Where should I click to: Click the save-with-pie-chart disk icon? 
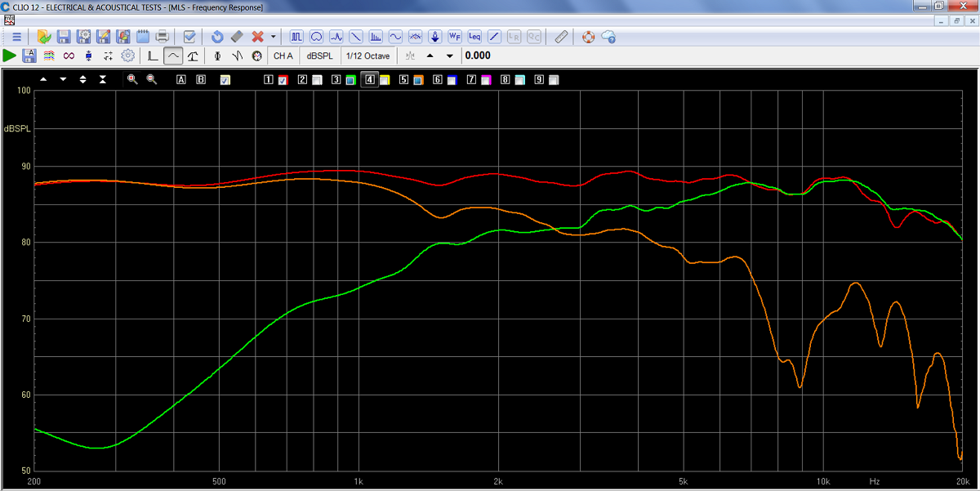[x=122, y=37]
